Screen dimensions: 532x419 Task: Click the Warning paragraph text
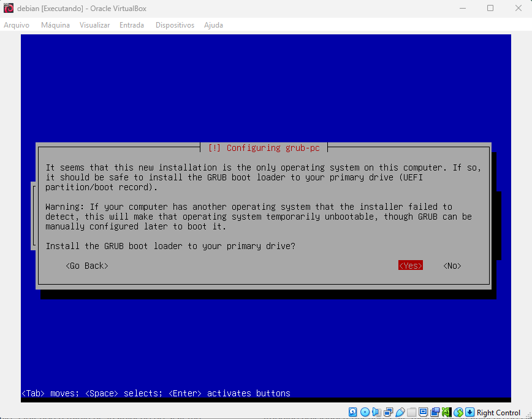[259, 217]
